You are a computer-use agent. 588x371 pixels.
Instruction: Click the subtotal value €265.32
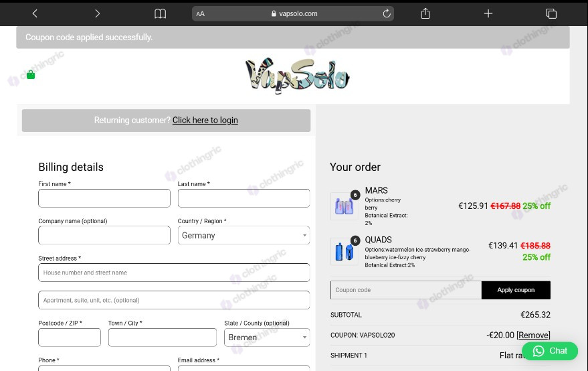536,315
